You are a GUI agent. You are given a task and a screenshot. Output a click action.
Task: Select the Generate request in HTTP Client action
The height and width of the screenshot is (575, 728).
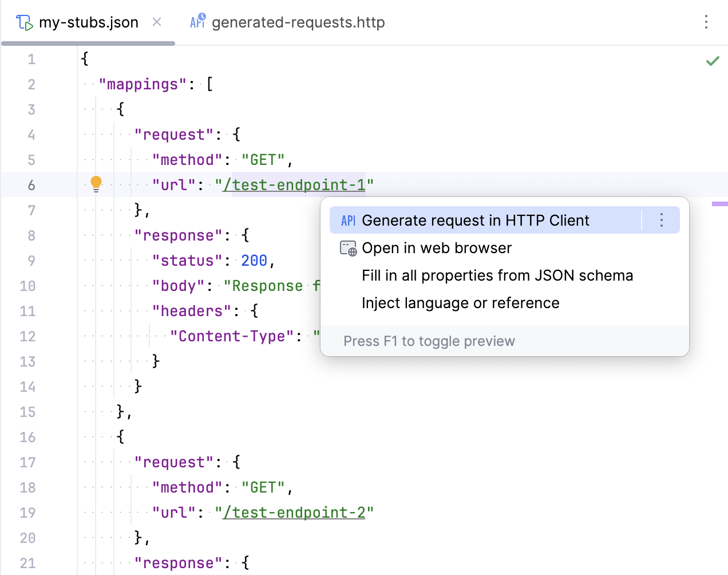[475, 220]
